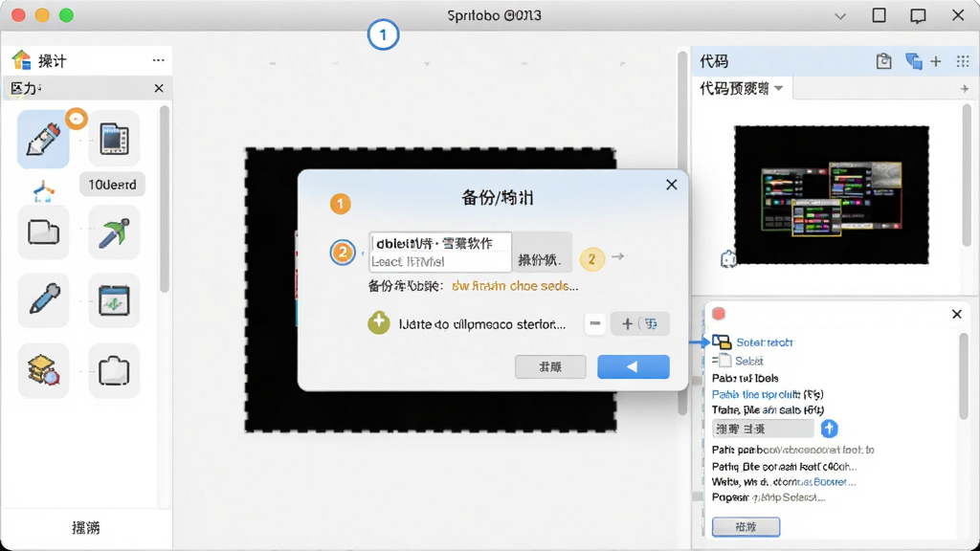980x551 pixels.
Task: Open the waveform window tool
Action: (x=114, y=300)
